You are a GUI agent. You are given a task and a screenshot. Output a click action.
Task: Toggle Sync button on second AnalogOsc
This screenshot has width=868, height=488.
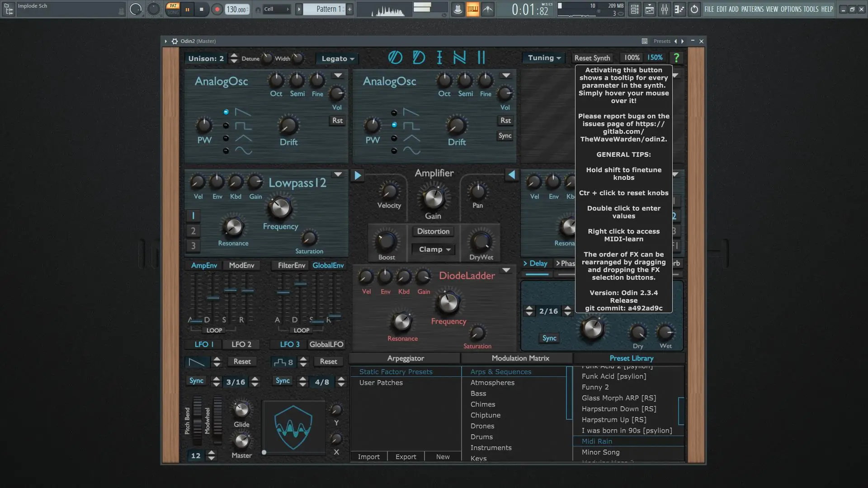click(505, 136)
